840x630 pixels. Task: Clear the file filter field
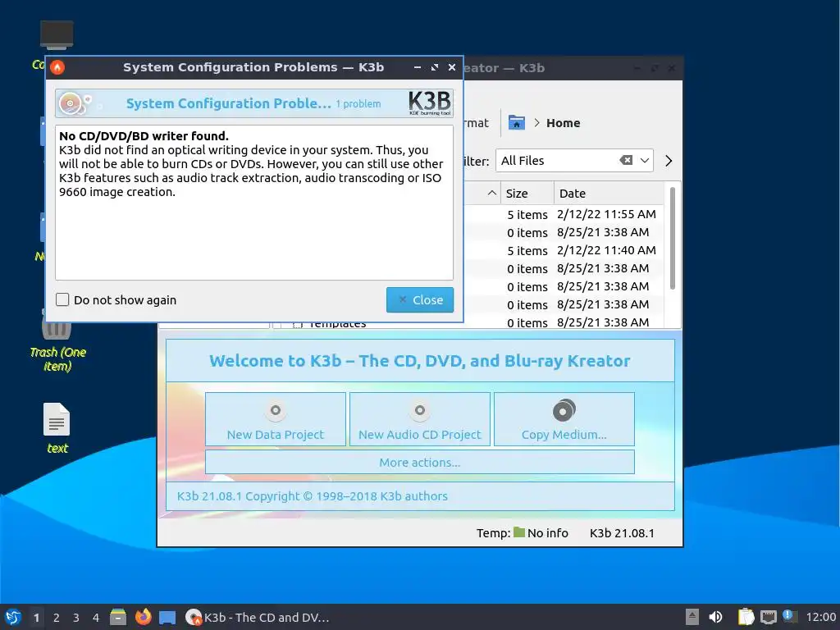pos(626,160)
